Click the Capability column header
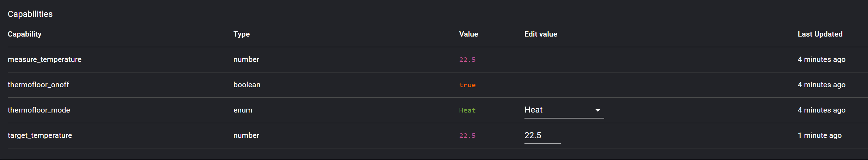 25,34
